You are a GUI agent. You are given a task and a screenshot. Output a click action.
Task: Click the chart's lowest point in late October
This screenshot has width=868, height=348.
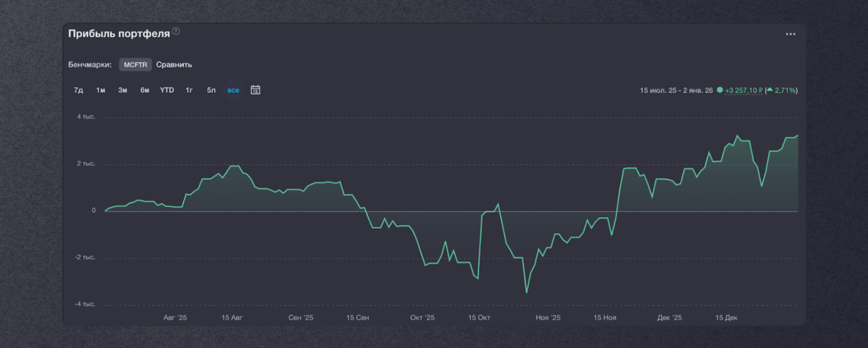coord(526,293)
